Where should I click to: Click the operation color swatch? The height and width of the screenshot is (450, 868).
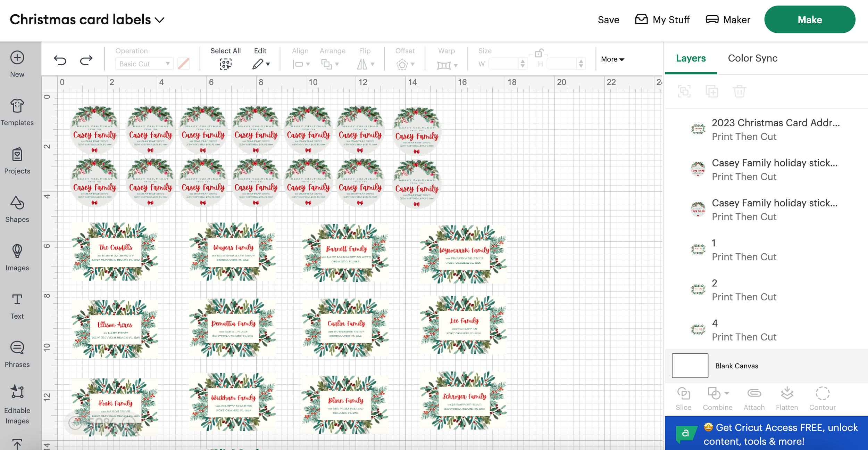coord(183,64)
